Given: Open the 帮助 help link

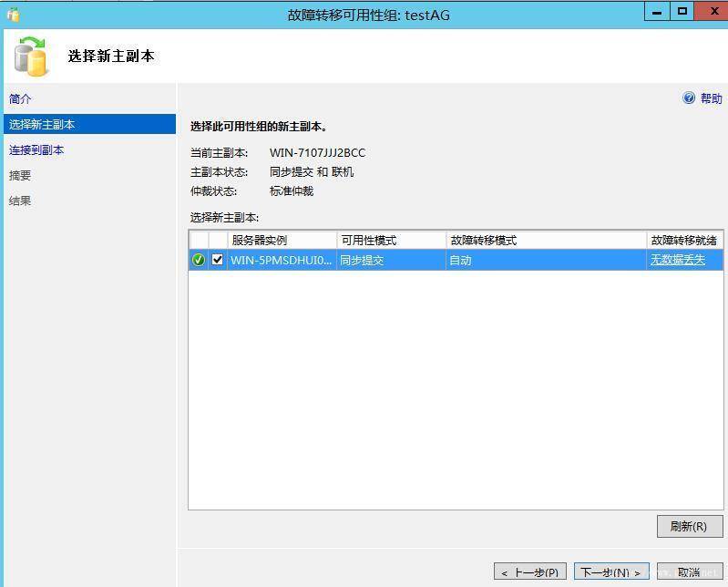Looking at the screenshot, I should click(x=711, y=98).
